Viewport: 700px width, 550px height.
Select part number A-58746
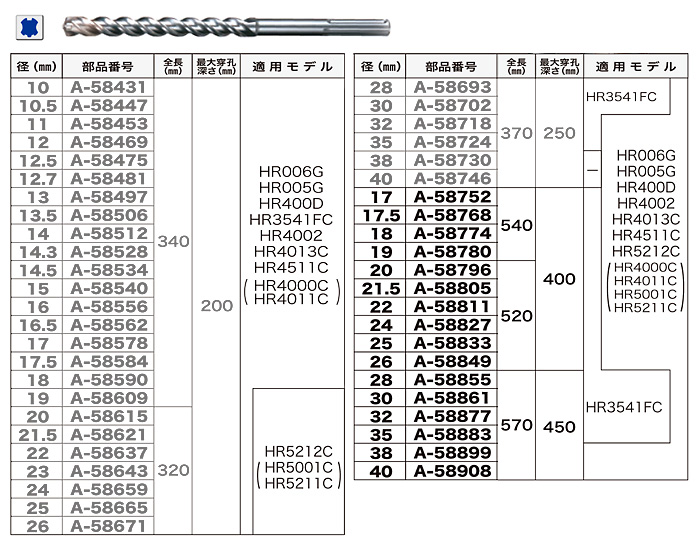tap(453, 179)
